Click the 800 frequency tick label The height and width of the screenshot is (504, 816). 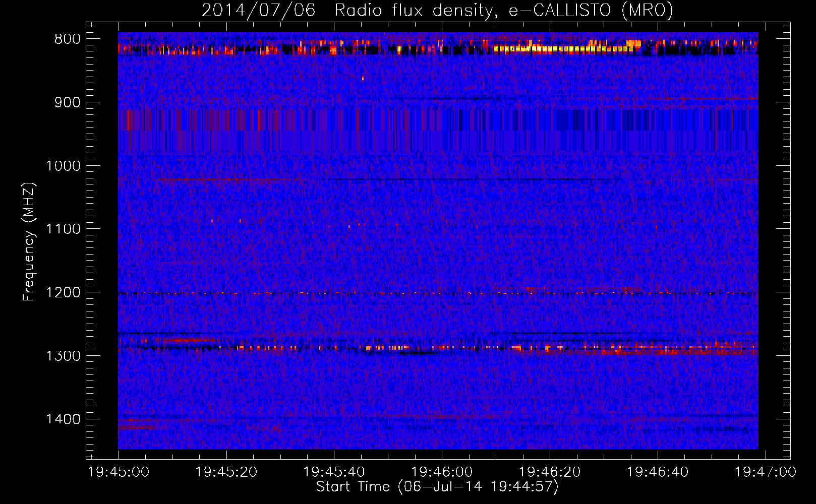click(67, 39)
